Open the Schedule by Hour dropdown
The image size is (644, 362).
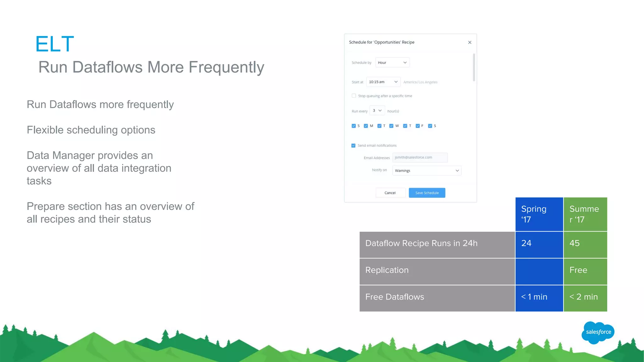point(392,63)
